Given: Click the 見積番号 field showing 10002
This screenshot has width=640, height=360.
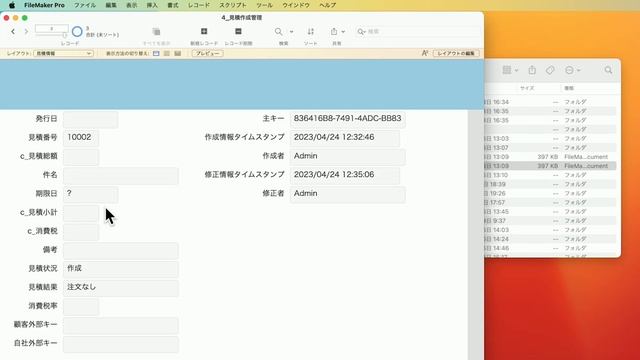Looking at the screenshot, I should [81, 138].
